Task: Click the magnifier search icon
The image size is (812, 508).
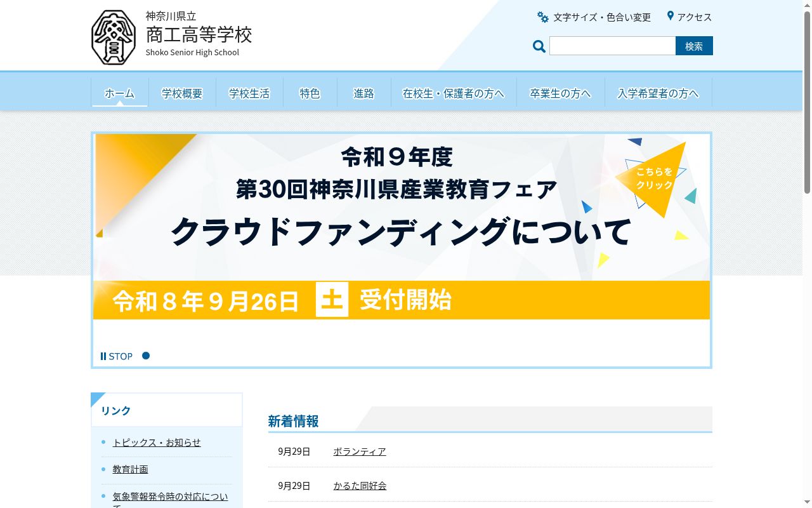Action: point(539,46)
